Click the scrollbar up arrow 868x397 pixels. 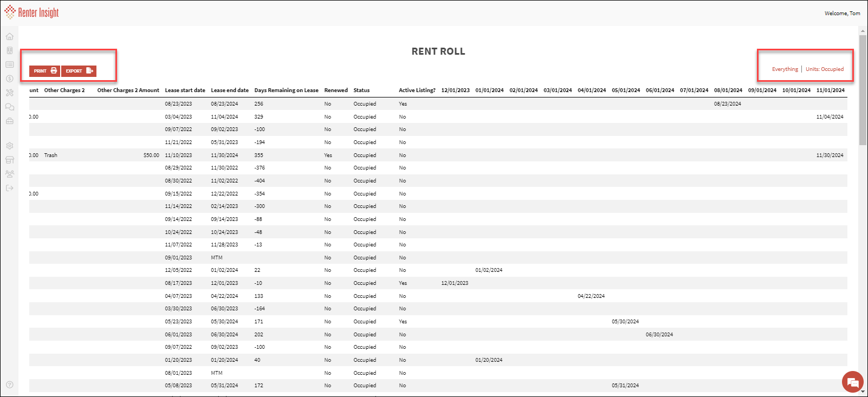point(863,31)
